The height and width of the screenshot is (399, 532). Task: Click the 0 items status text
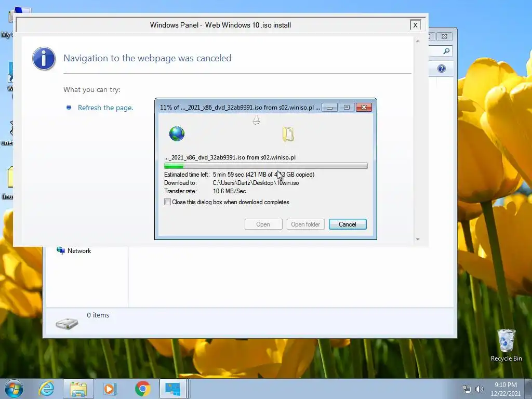[x=98, y=315]
